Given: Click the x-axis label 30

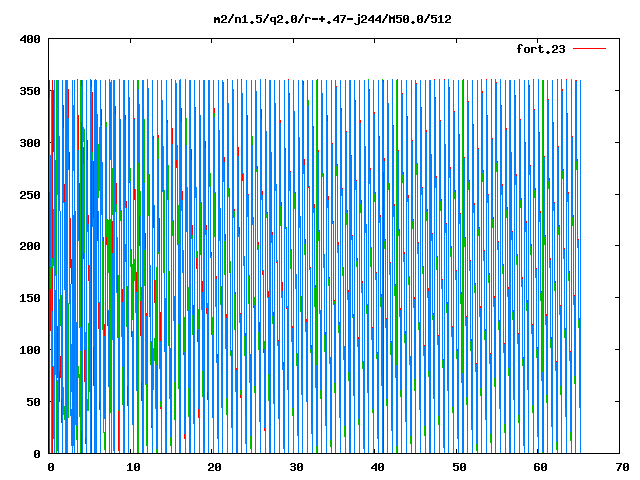Looking at the screenshot, I should coord(296,467).
